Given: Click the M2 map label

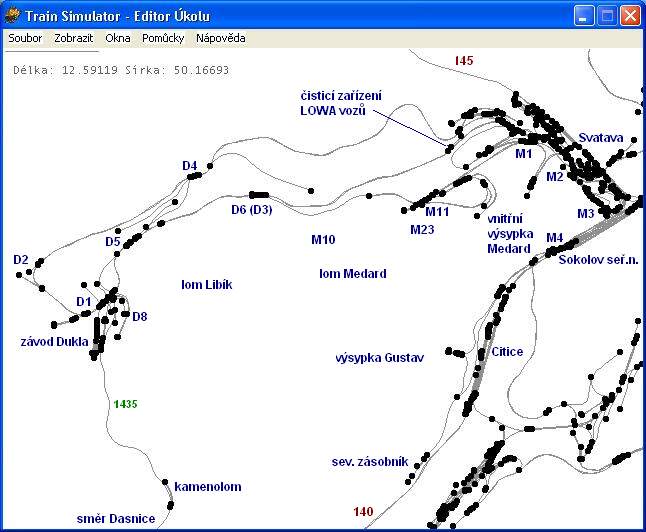Looking at the screenshot, I should (x=555, y=177).
